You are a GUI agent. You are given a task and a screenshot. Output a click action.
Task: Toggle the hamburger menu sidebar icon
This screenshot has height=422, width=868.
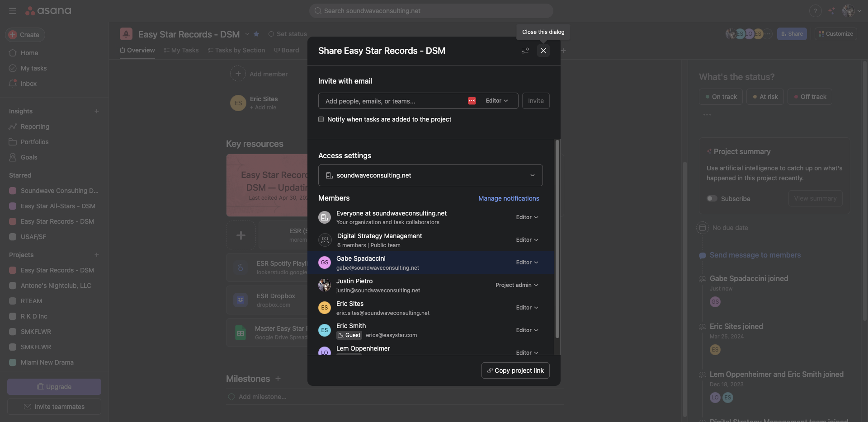13,11
